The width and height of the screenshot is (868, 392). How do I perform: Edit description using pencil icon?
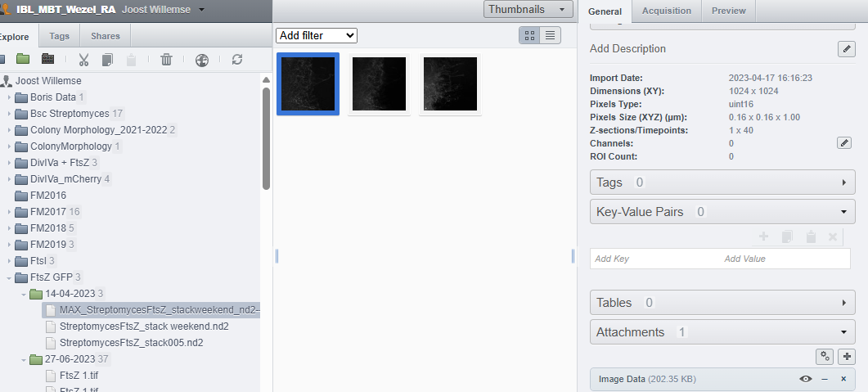pyautogui.click(x=846, y=49)
